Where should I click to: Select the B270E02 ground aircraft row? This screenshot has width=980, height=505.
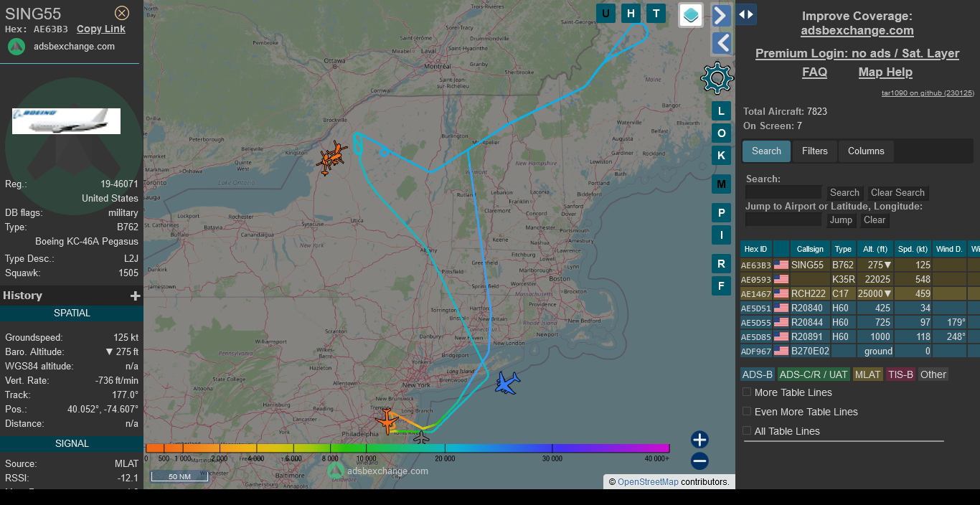(x=860, y=351)
